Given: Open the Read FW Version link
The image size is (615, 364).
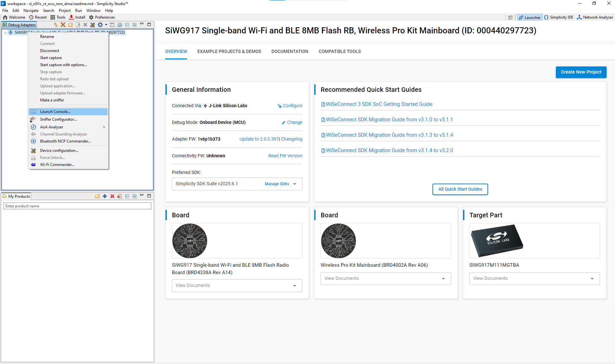Looking at the screenshot, I should click(285, 156).
